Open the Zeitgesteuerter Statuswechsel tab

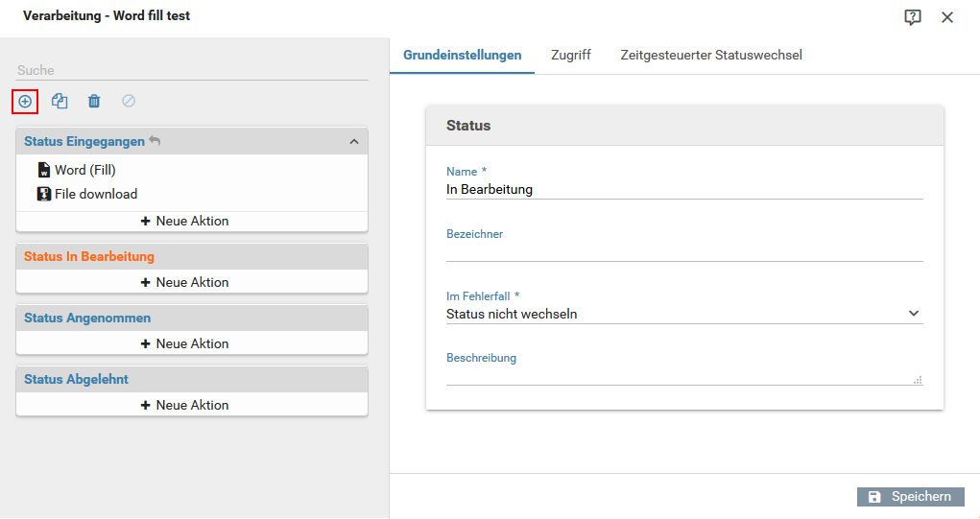pos(711,55)
